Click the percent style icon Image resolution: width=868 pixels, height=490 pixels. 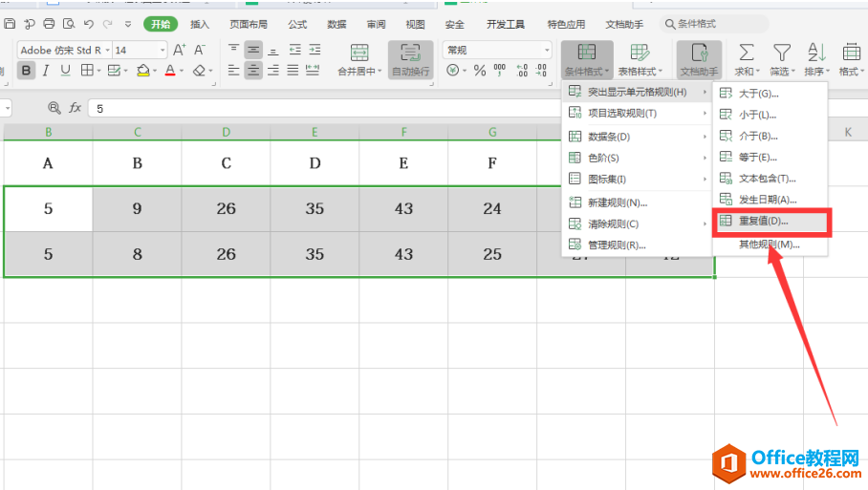tap(480, 71)
